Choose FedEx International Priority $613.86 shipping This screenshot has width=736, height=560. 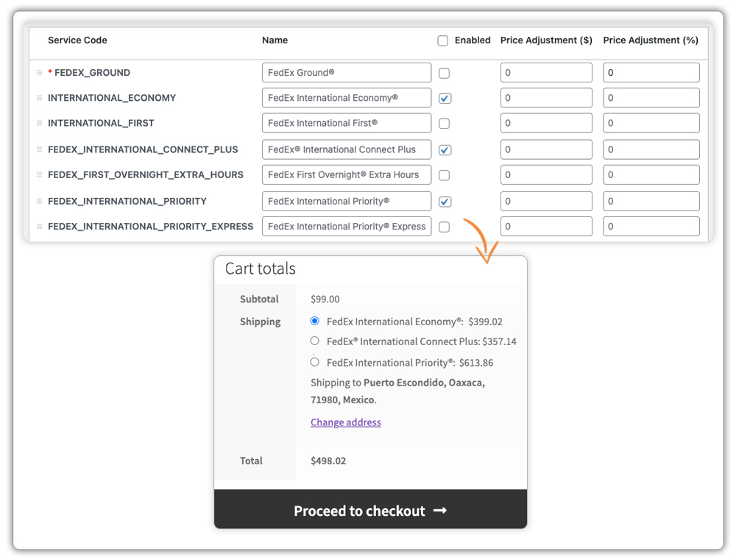315,362
